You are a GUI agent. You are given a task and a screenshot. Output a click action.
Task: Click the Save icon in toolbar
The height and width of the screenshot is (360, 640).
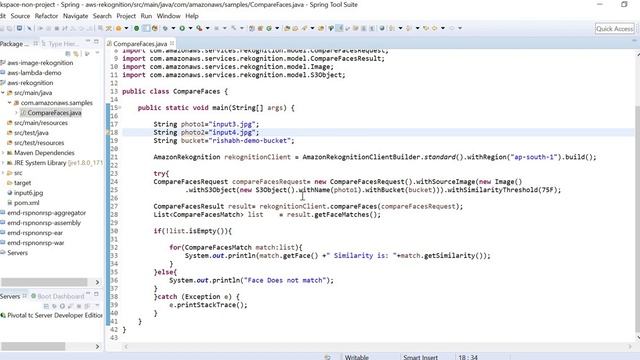(19, 28)
